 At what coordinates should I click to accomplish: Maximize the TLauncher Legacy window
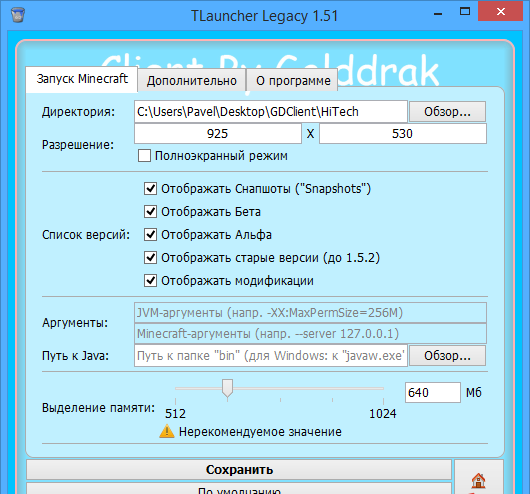[x=465, y=11]
